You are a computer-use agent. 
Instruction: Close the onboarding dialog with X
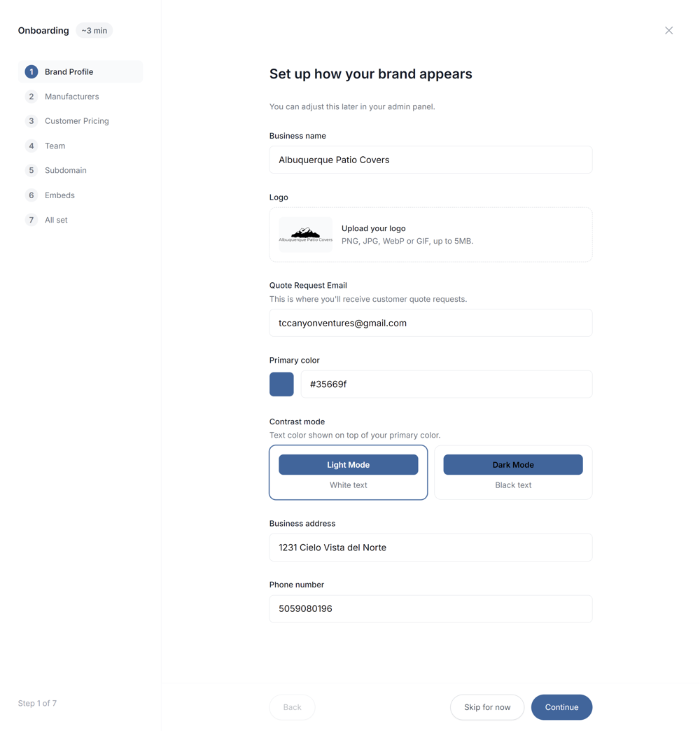click(x=668, y=30)
